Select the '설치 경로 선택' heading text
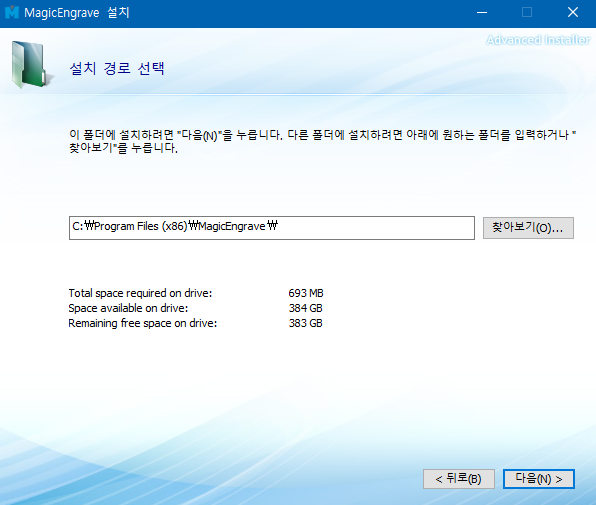This screenshot has width=596, height=505. click(117, 69)
